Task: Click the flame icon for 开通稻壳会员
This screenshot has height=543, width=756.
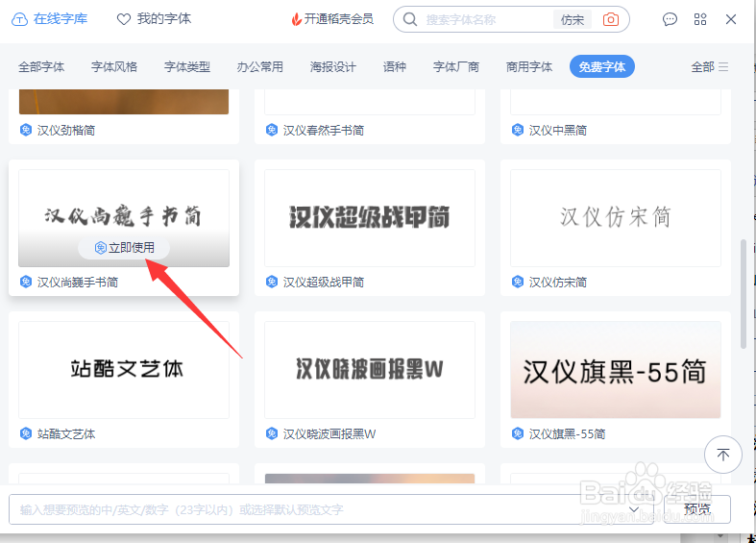Action: click(297, 19)
